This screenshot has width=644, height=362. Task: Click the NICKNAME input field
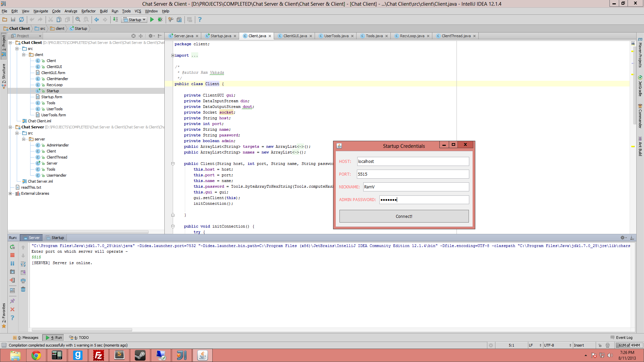[x=416, y=187]
